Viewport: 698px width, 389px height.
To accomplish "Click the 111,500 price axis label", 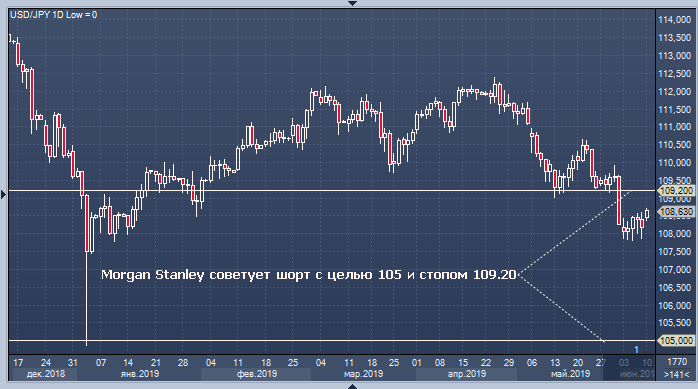I will point(675,109).
